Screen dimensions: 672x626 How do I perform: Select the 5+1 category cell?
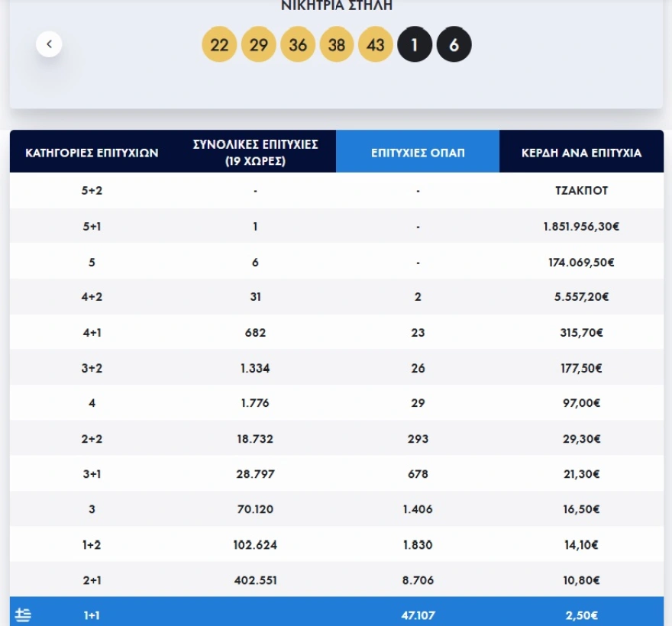tap(92, 227)
